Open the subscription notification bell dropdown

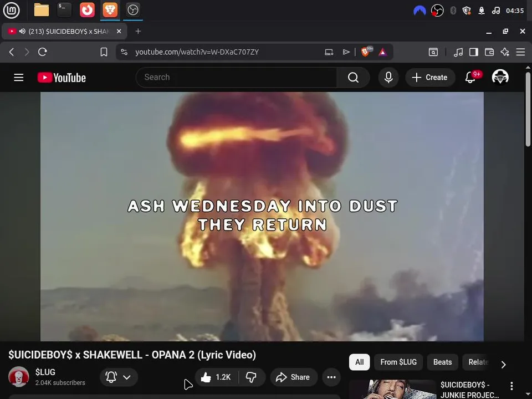point(119,377)
